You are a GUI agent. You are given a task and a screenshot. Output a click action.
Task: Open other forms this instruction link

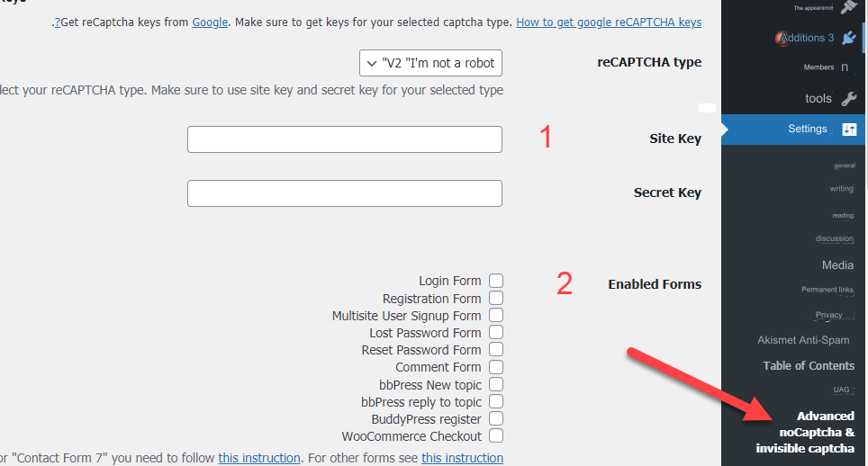(462, 458)
